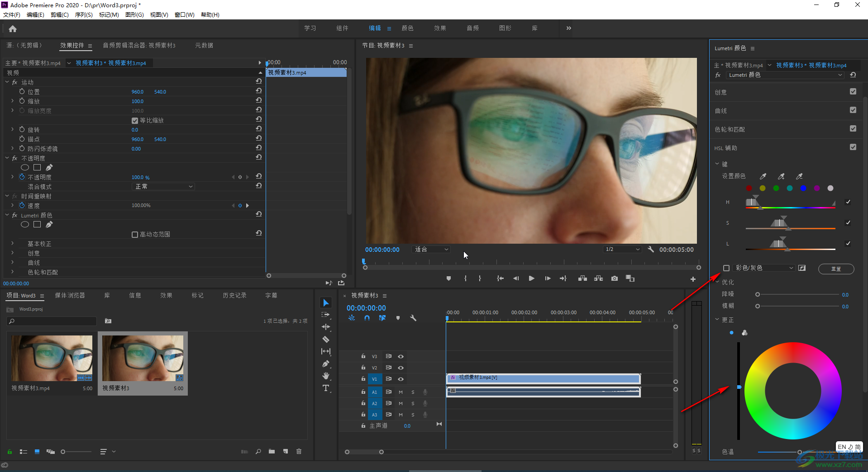This screenshot has width=868, height=472.
Task: Step forward one frame
Action: (548, 278)
